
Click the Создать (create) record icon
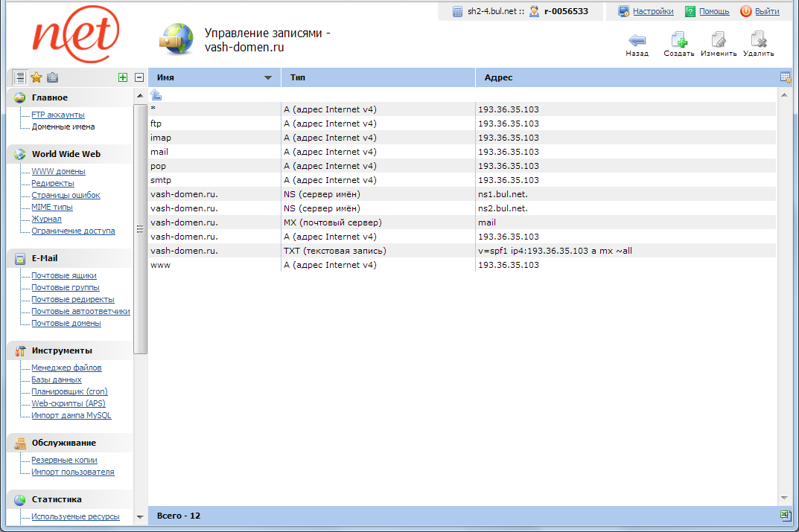(678, 40)
